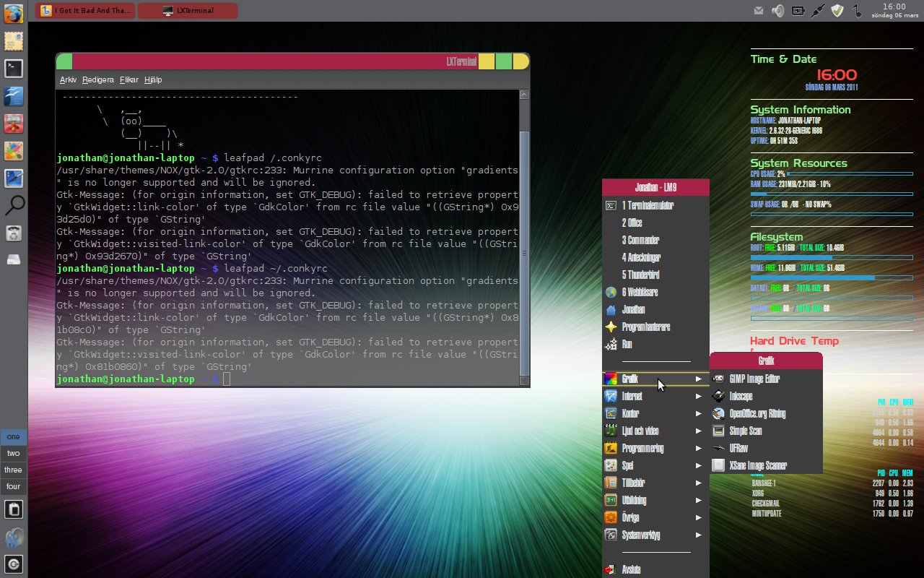Open the terminal icon in the left dock
924x578 pixels.
(14, 68)
